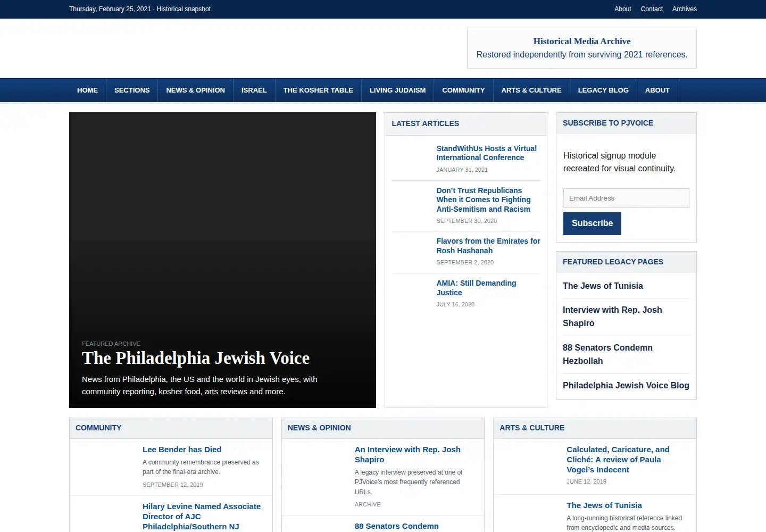
Task: Open the Archives link in top bar
Action: coord(684,9)
